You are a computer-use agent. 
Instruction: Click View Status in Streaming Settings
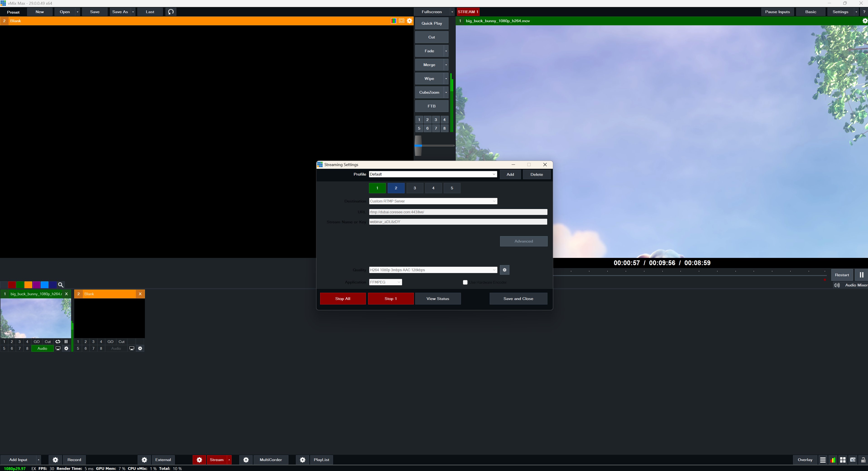click(x=438, y=299)
